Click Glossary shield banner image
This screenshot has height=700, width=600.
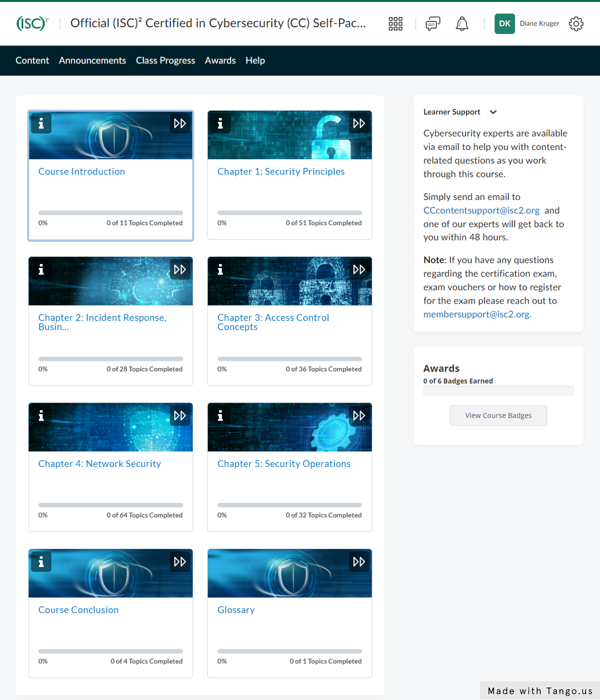[289, 573]
